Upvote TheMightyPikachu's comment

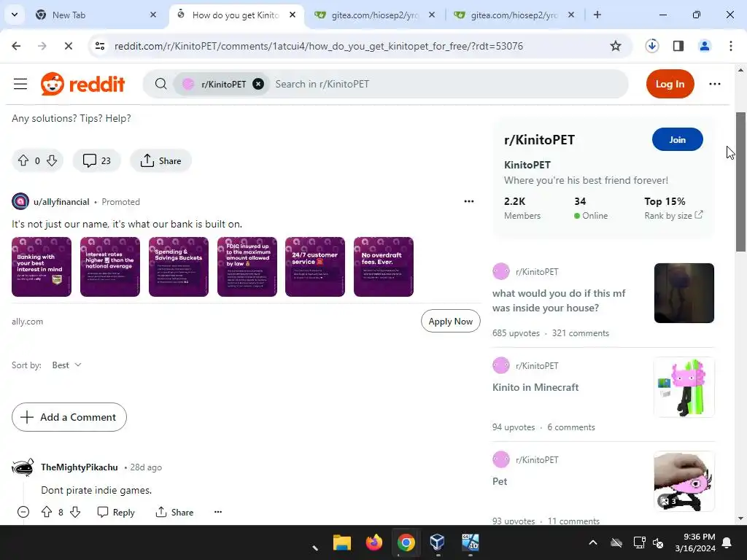47,512
